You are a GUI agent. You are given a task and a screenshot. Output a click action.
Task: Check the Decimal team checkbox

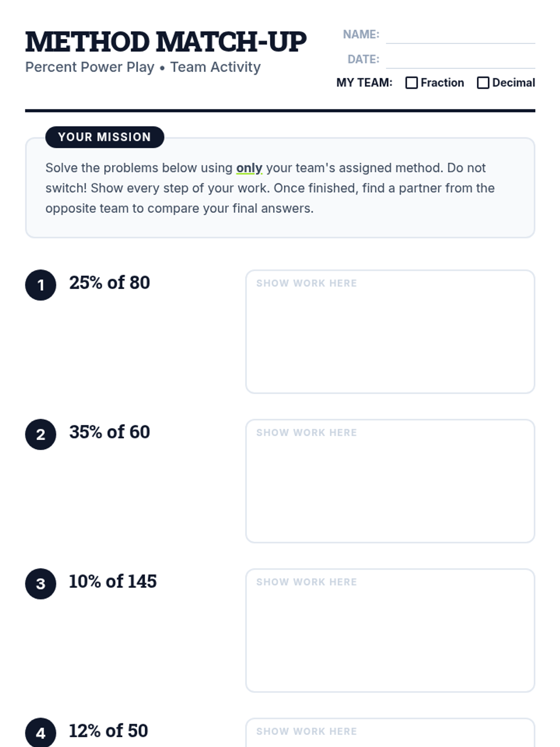(x=483, y=83)
